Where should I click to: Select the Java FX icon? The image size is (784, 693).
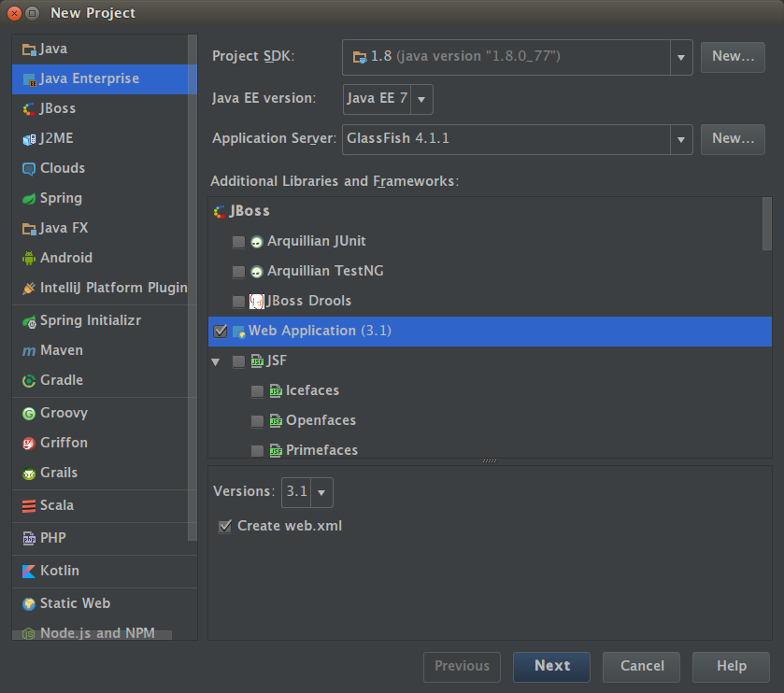(x=29, y=229)
